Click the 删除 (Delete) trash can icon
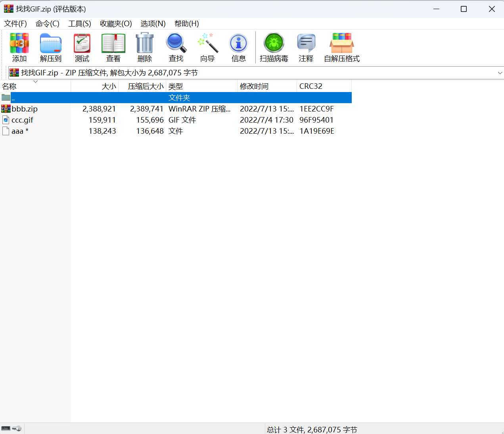 (x=145, y=43)
